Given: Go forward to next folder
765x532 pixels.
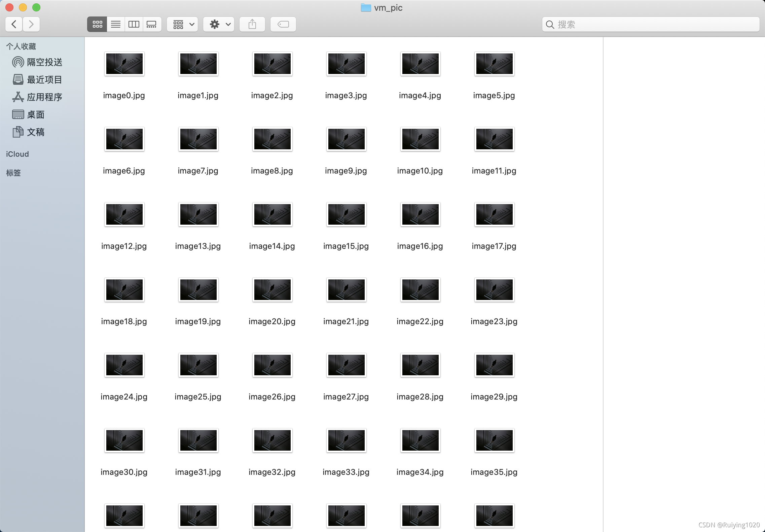Looking at the screenshot, I should (x=31, y=24).
